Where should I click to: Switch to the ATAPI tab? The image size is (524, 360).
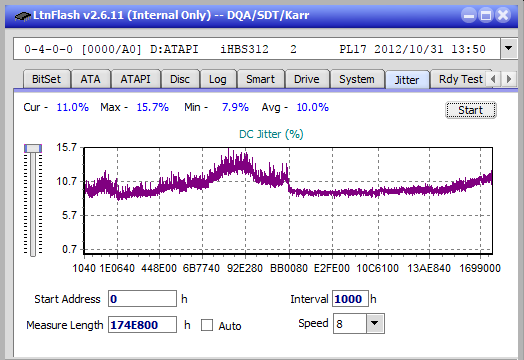point(135,79)
